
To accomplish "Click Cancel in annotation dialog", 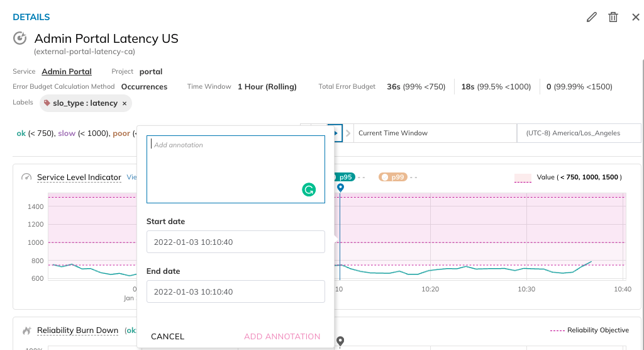I will 167,336.
